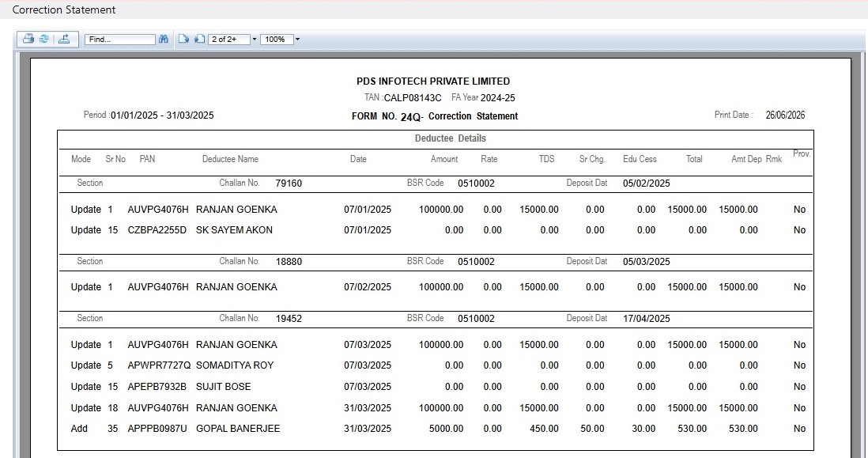Click inside the Find text field

(119, 40)
